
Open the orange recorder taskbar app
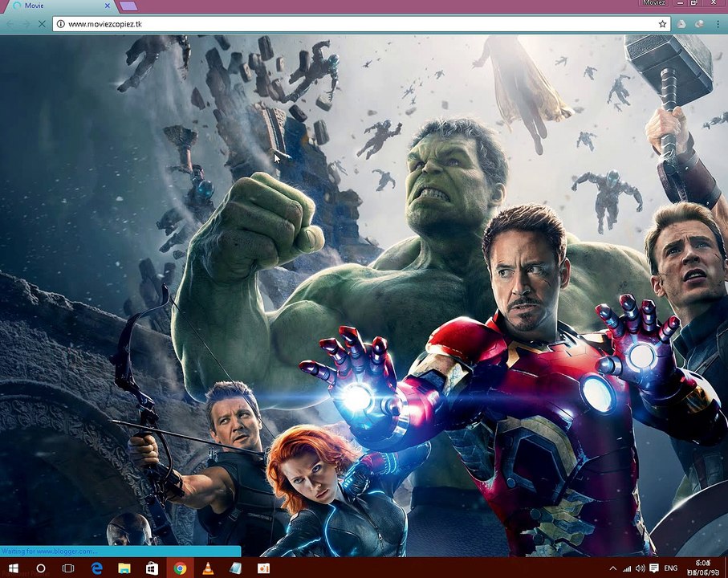pyautogui.click(x=263, y=568)
